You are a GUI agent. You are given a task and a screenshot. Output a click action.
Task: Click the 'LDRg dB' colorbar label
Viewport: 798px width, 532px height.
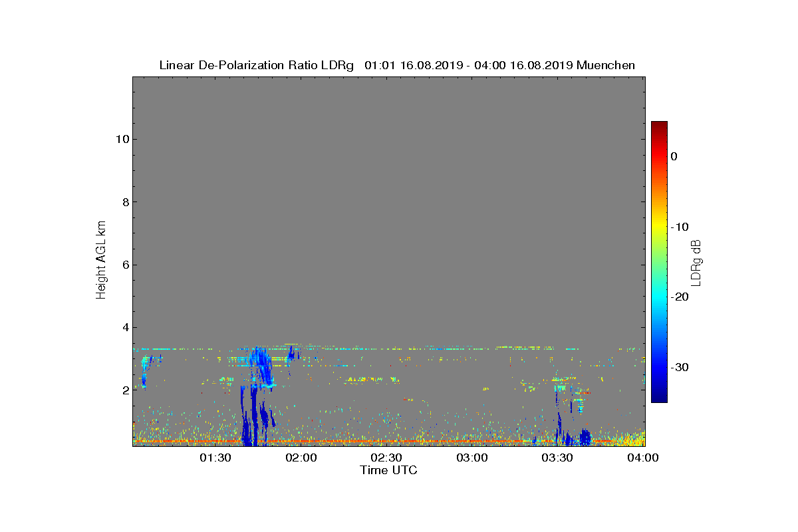tap(696, 262)
